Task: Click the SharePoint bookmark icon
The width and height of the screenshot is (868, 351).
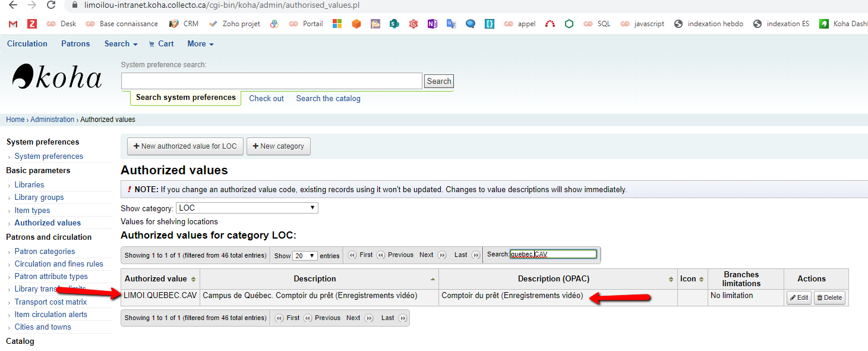Action: pos(394,24)
